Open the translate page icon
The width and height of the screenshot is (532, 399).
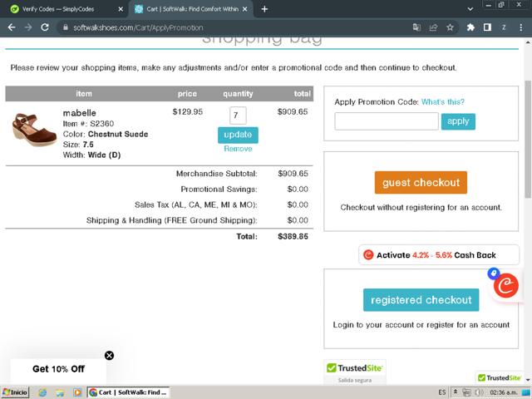click(416, 27)
